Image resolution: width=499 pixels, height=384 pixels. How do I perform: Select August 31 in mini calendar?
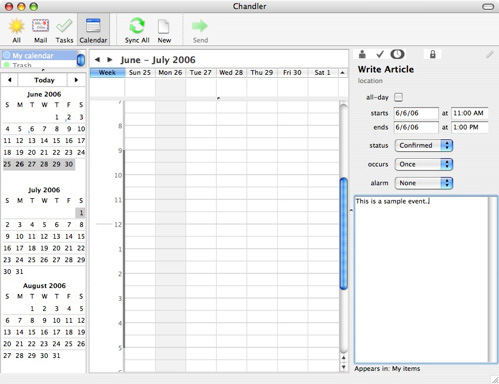[x=57, y=355]
